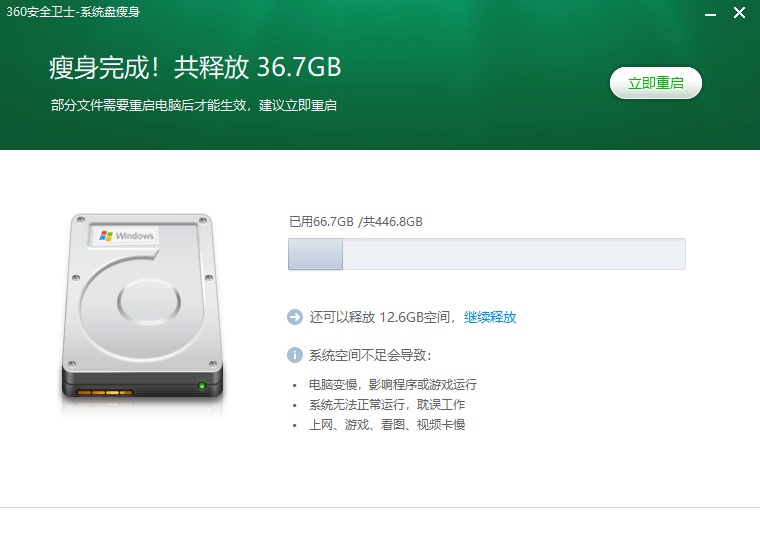Click the 系统空间不足会导致 heading

click(x=370, y=355)
